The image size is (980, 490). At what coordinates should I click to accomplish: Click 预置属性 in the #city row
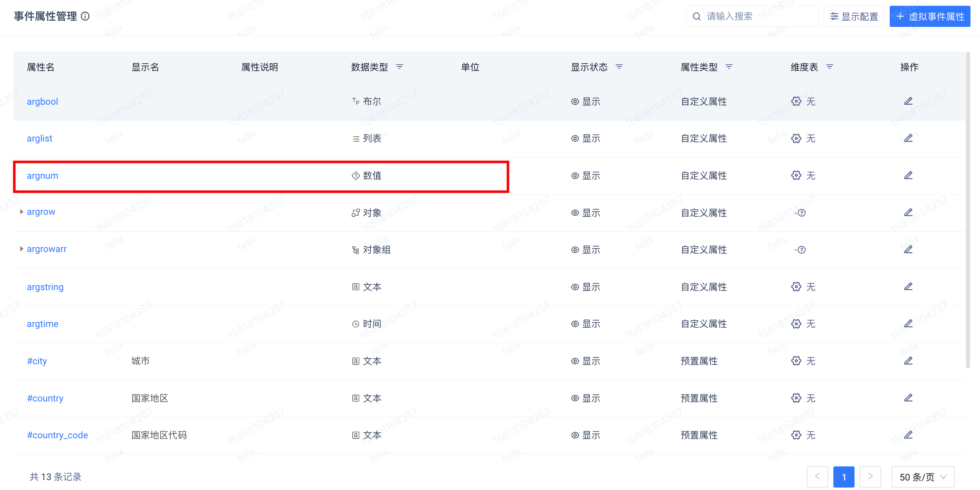699,361
